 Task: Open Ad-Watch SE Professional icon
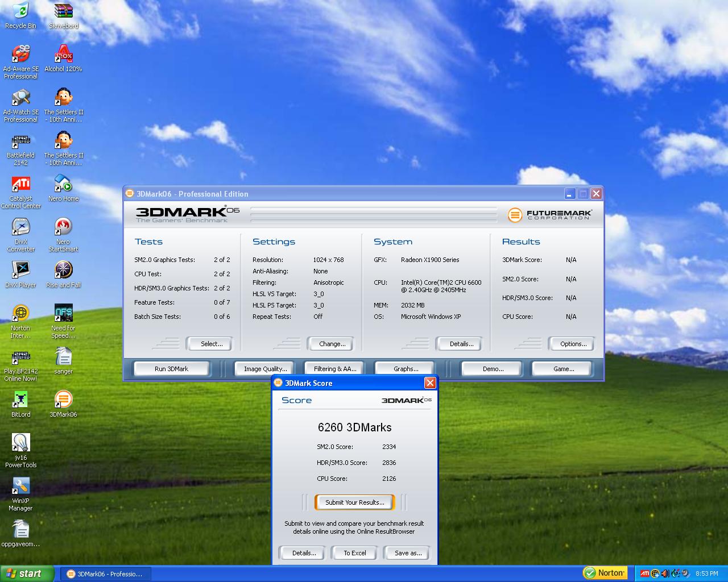pyautogui.click(x=20, y=105)
